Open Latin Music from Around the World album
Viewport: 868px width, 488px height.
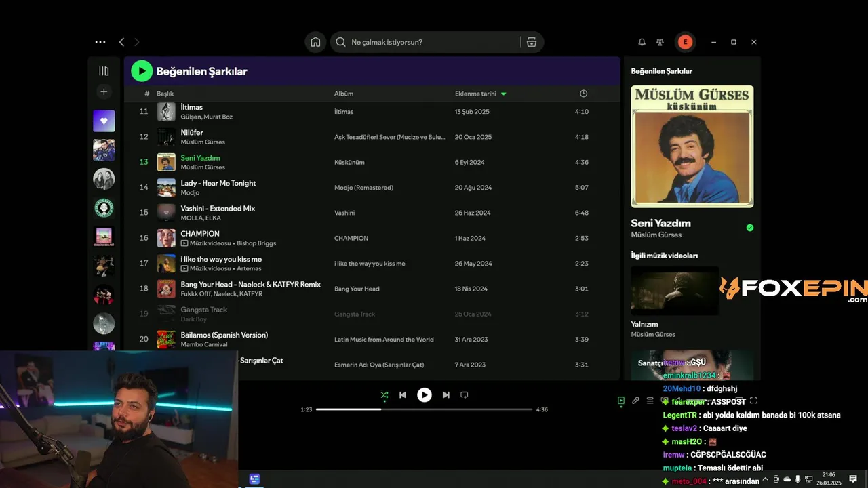coord(384,340)
